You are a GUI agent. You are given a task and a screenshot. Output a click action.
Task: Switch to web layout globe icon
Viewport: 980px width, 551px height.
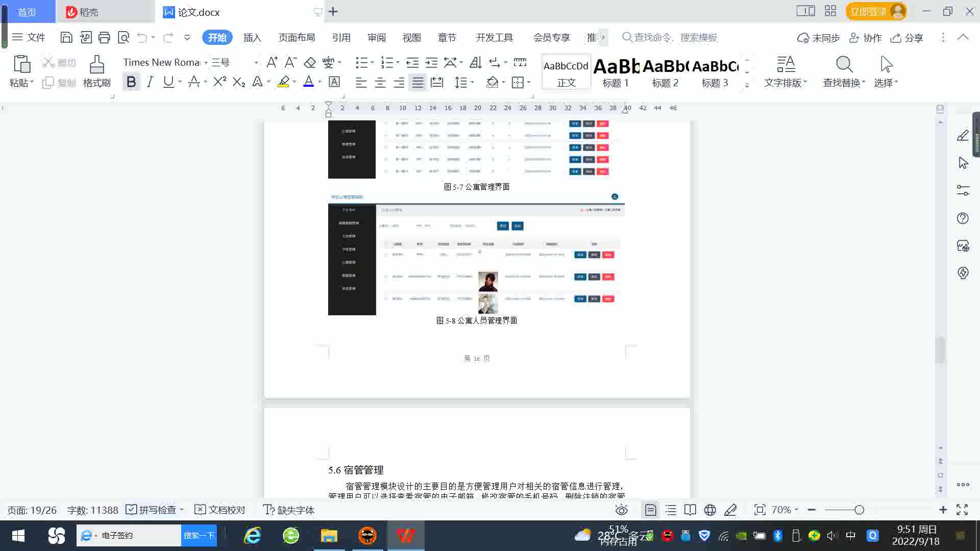point(710,510)
